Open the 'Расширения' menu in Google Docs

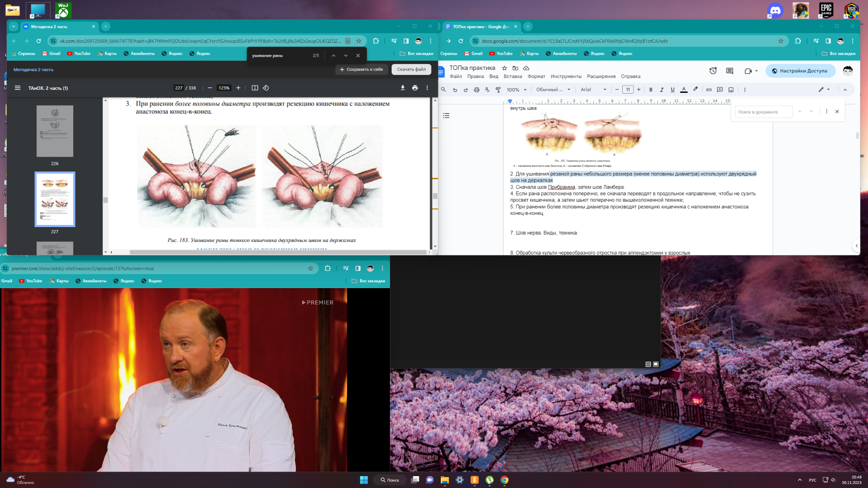point(601,76)
